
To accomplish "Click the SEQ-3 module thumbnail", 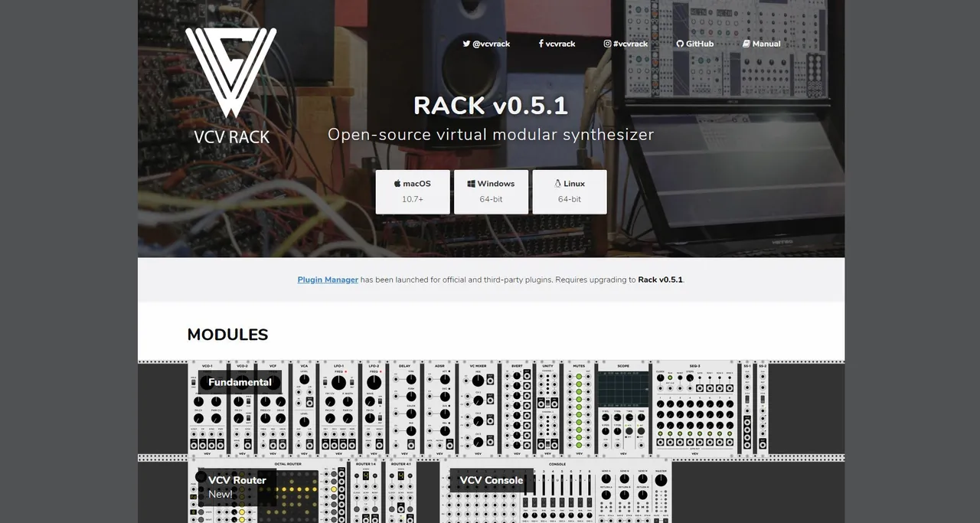I will coord(695,408).
